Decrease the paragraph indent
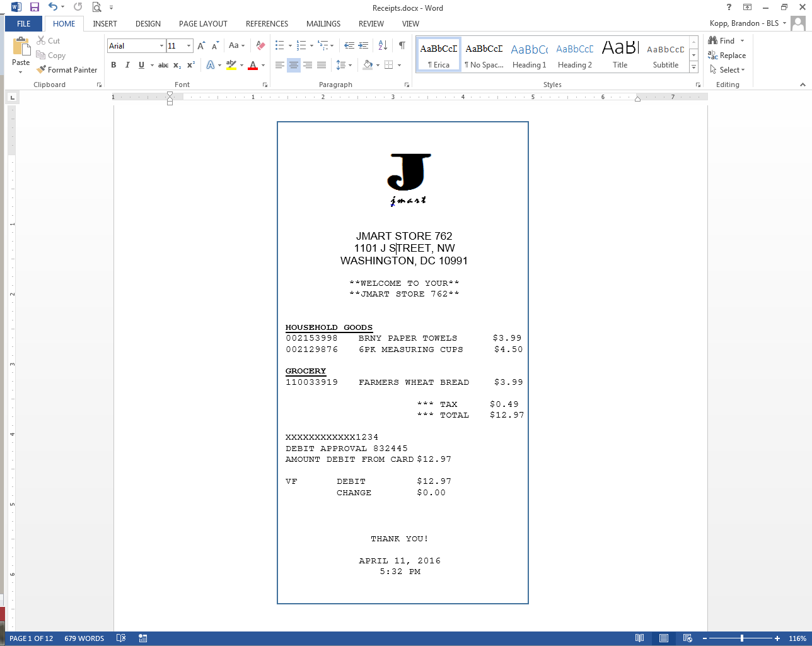 349,46
